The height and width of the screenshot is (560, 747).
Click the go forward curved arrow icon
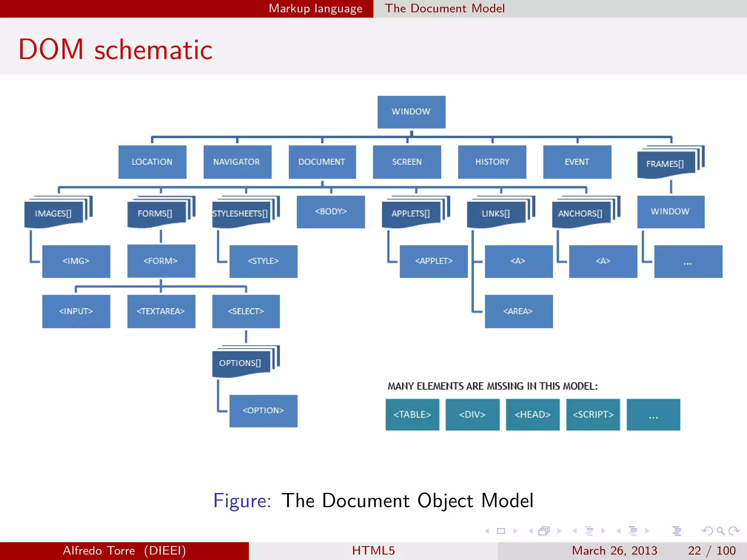734,531
